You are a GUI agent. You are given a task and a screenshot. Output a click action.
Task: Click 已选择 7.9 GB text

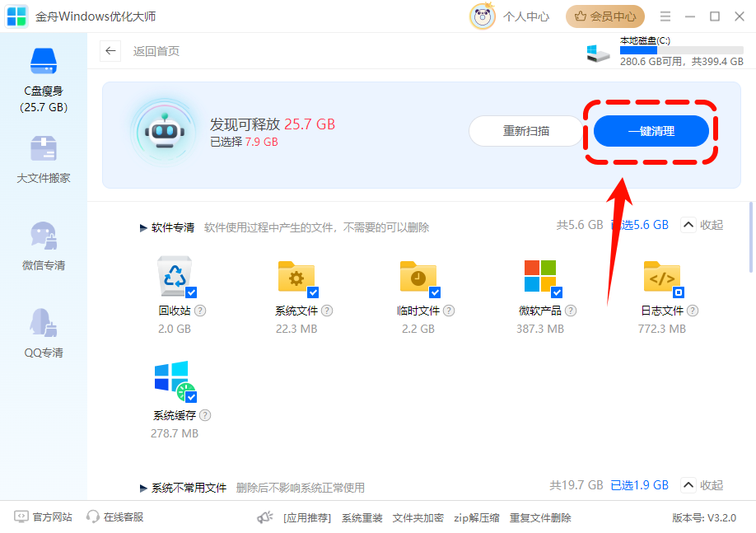point(245,142)
